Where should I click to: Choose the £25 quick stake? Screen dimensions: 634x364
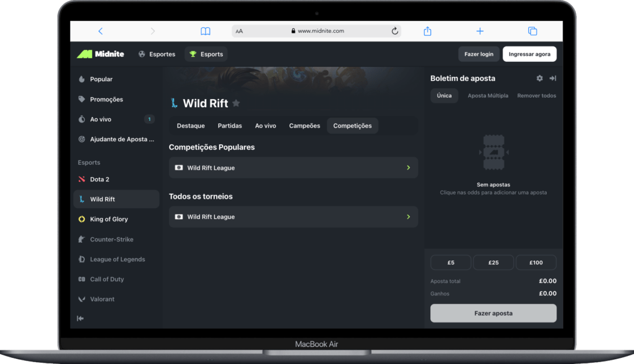[493, 262]
